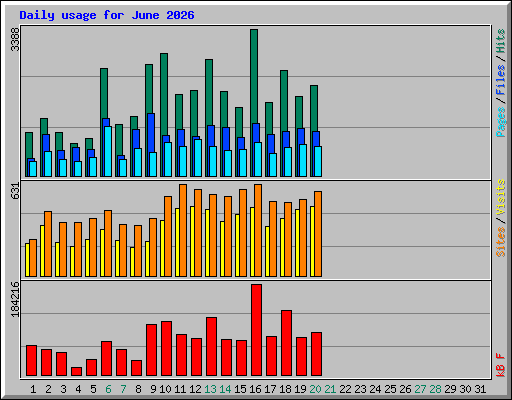Select green weekend day label 21
Viewport: 512px width, 400px height.
330,389
